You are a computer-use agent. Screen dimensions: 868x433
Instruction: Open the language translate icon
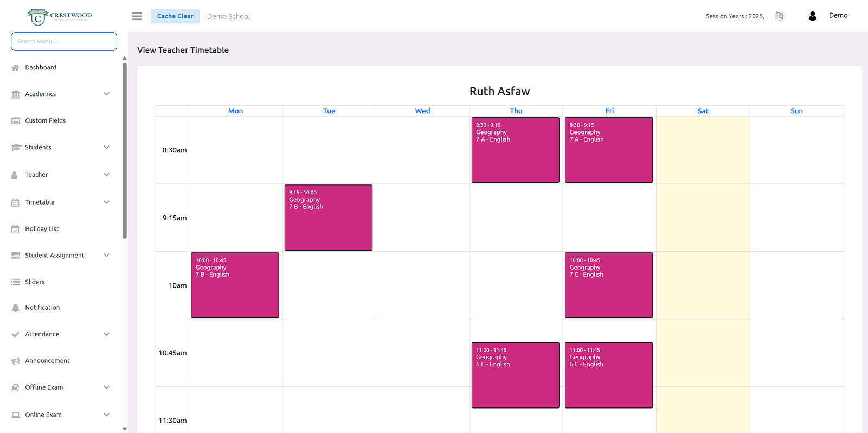click(x=779, y=16)
